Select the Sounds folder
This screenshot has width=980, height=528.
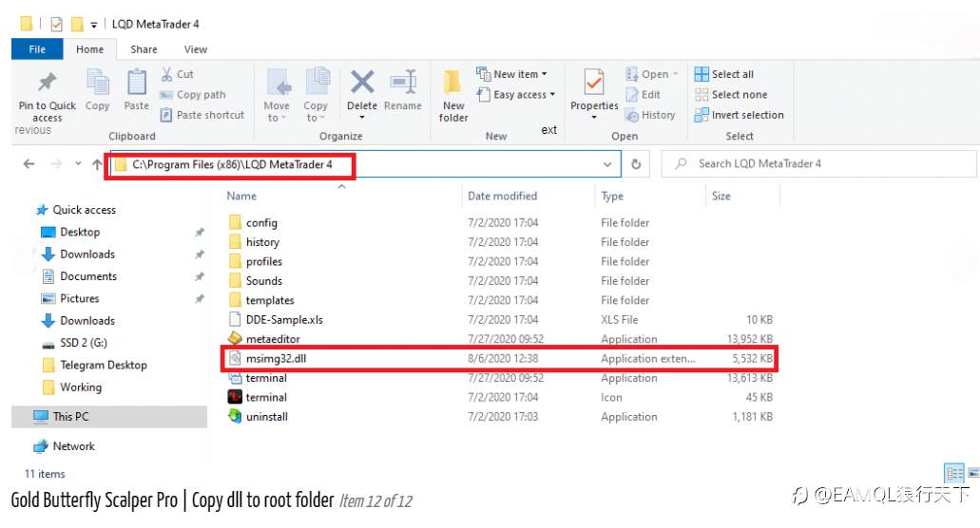coord(256,281)
